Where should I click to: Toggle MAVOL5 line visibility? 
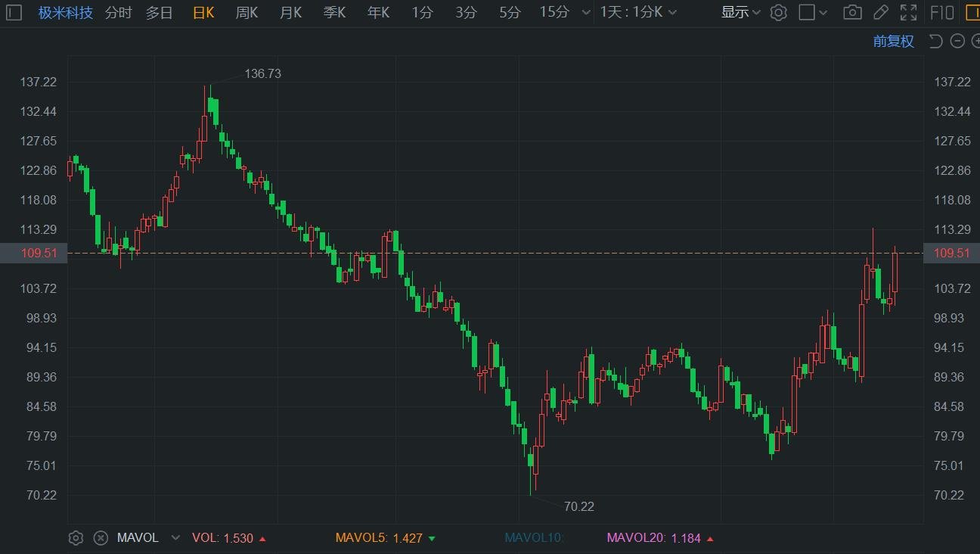coord(361,538)
